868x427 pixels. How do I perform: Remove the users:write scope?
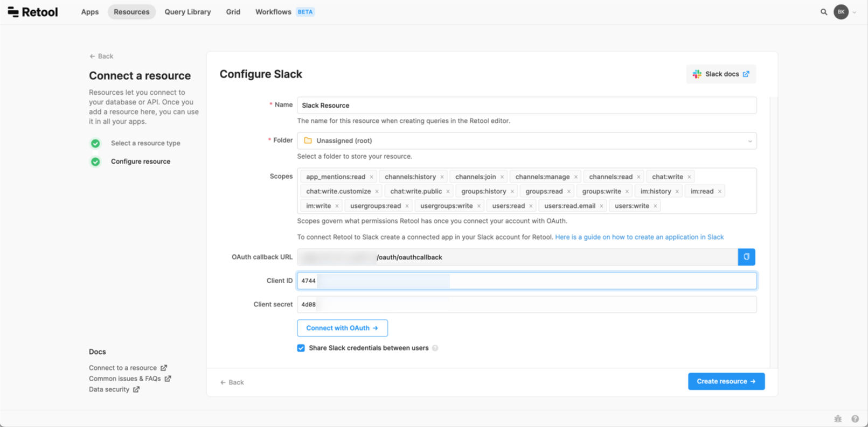(x=655, y=206)
